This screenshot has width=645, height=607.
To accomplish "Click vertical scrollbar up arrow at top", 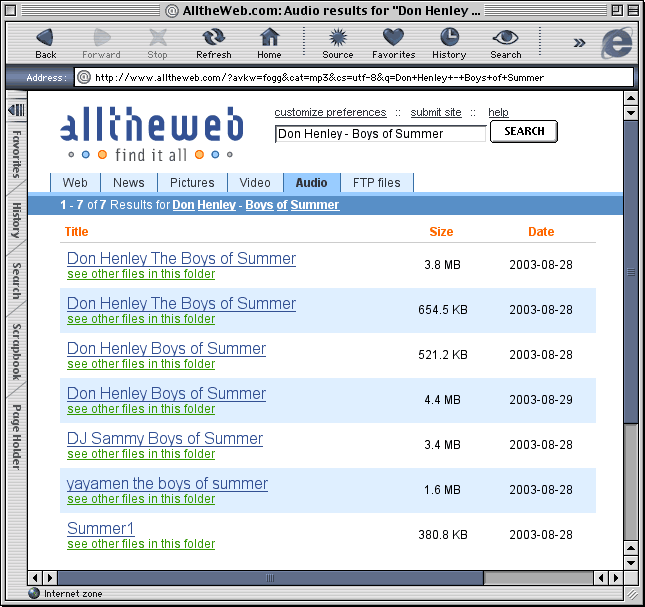I will [x=631, y=98].
